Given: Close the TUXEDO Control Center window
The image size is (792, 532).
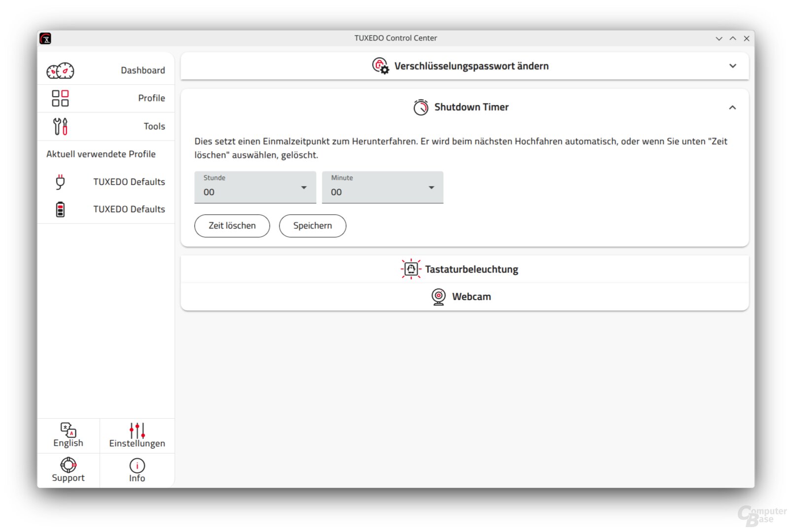Looking at the screenshot, I should click(x=747, y=38).
